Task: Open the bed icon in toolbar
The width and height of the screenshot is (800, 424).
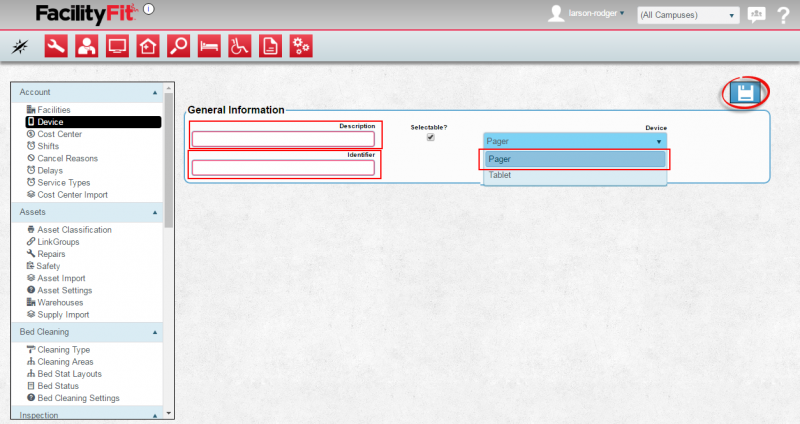Action: point(208,45)
